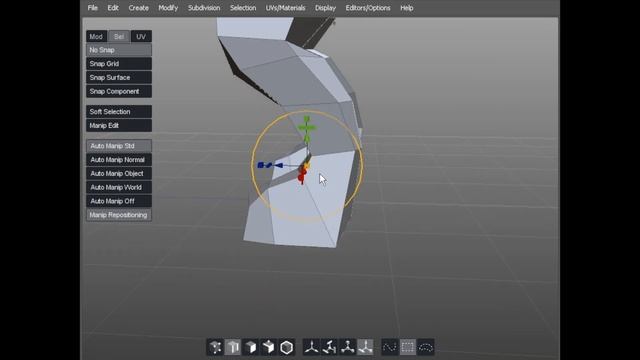Grab the blue axis manipulator handle

(270, 165)
